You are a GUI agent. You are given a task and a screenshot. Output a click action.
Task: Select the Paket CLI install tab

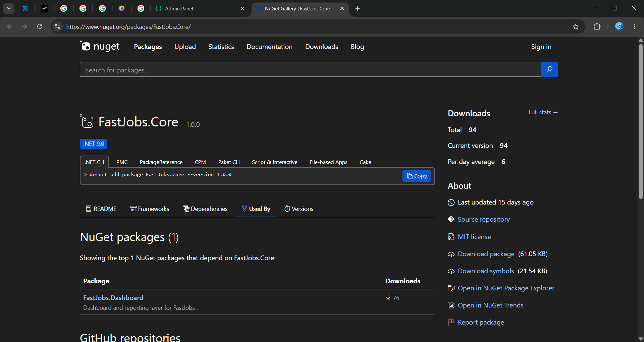coord(229,162)
